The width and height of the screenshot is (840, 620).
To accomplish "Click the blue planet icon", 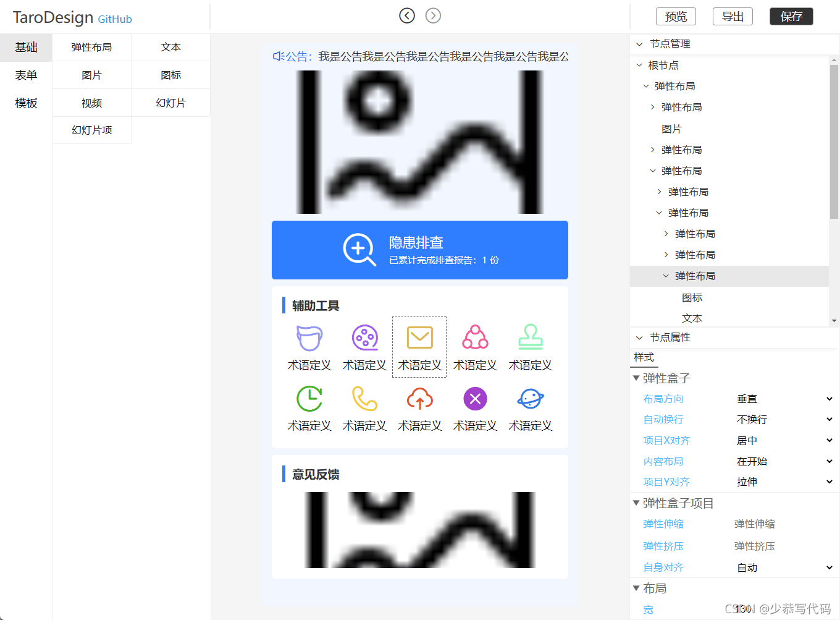I will [531, 399].
